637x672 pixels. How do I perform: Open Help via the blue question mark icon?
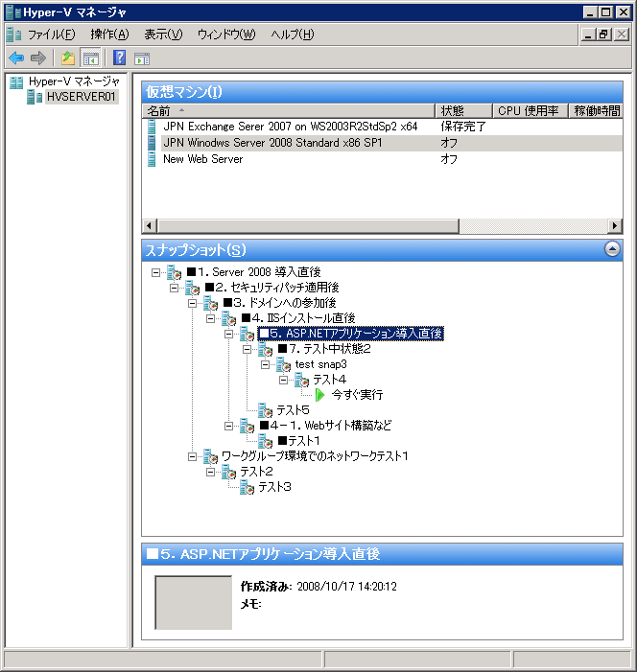[x=120, y=58]
